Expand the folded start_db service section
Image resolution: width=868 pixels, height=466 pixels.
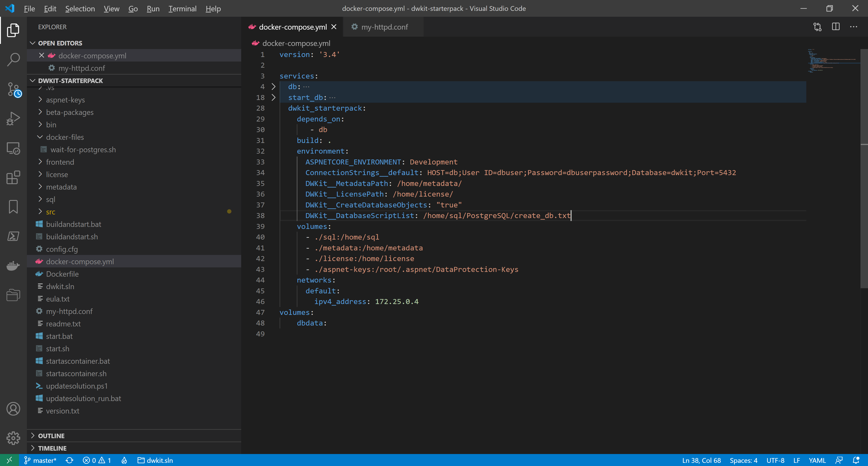[273, 97]
